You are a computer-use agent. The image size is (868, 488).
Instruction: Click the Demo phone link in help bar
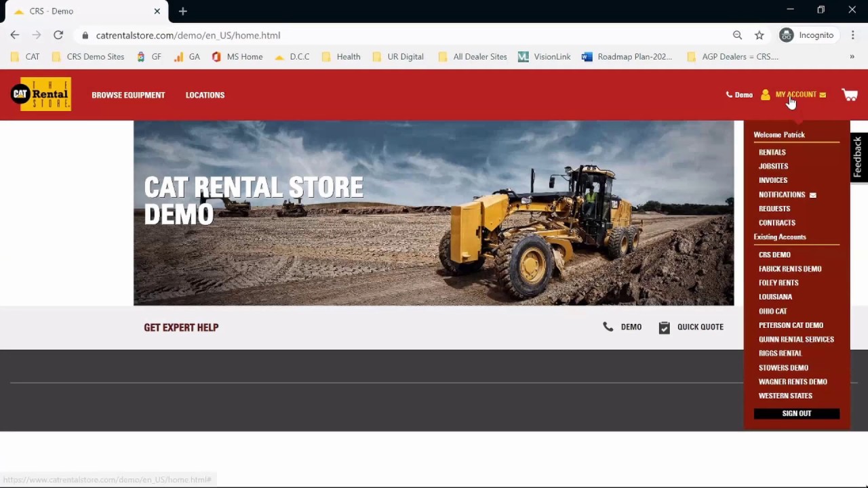pos(631,327)
